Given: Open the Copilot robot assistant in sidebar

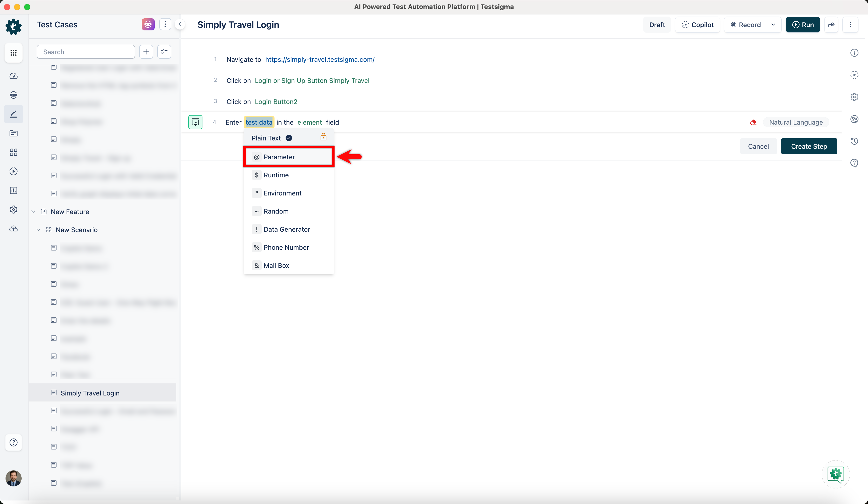Looking at the screenshot, I should click(14, 95).
